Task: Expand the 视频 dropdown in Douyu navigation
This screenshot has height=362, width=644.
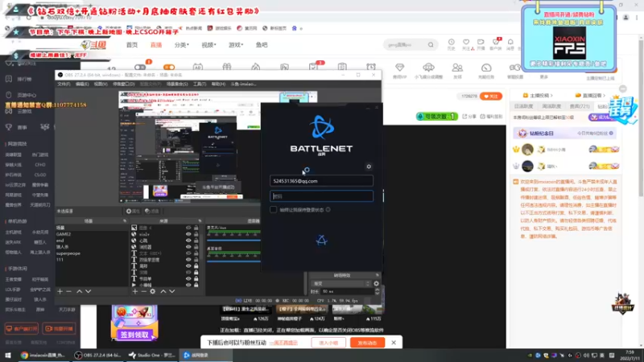Action: tap(208, 45)
